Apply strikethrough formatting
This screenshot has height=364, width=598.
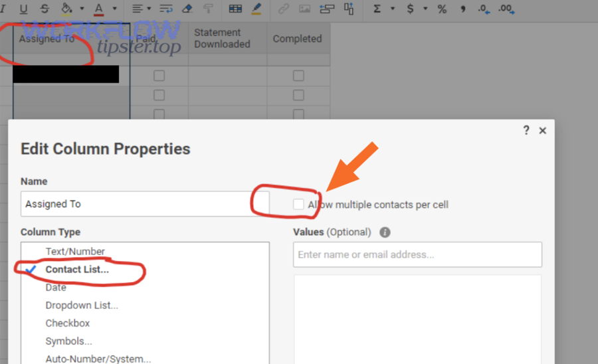coord(45,9)
